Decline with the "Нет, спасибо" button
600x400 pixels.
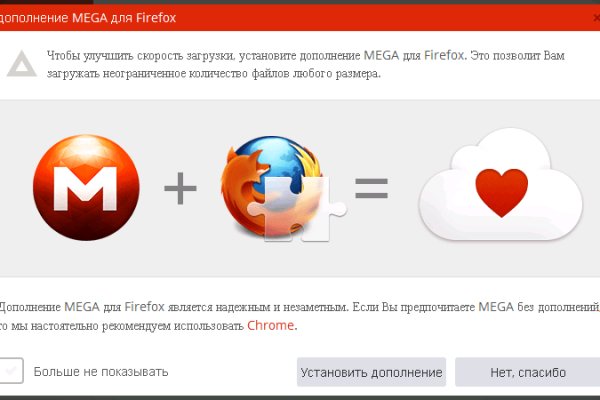tap(528, 372)
